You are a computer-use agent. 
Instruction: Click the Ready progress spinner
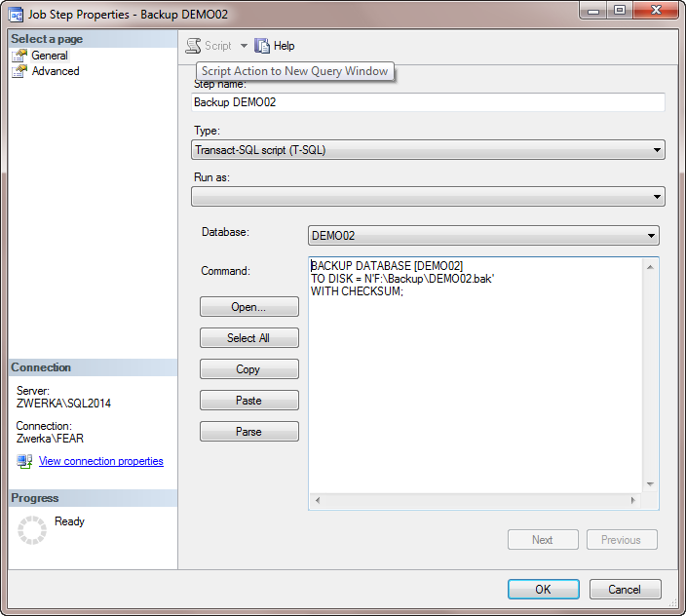point(32,530)
